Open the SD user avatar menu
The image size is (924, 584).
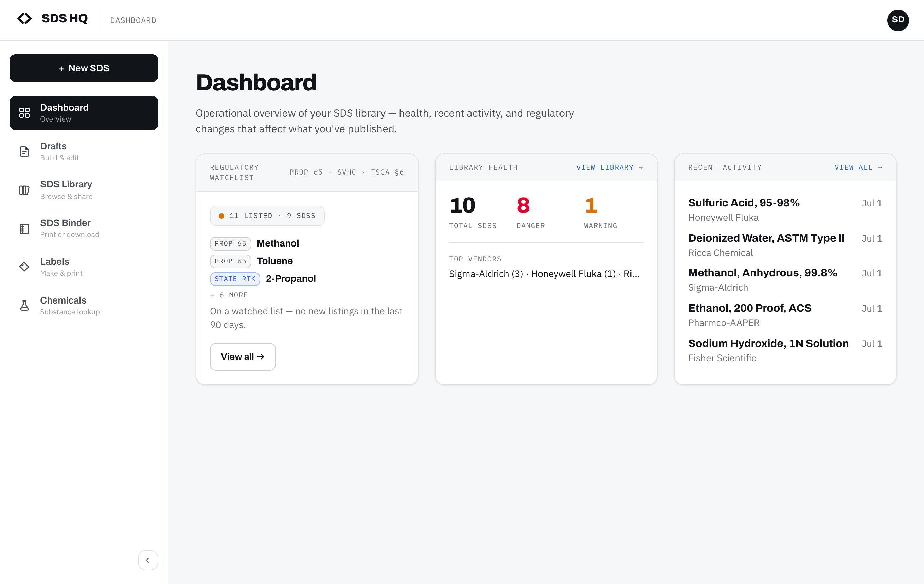pyautogui.click(x=898, y=20)
